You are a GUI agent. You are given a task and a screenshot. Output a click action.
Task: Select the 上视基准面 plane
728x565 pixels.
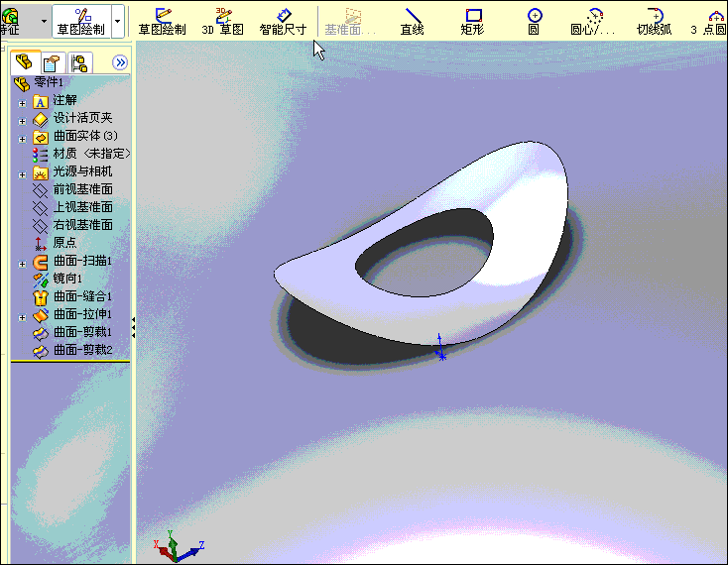(x=72, y=207)
